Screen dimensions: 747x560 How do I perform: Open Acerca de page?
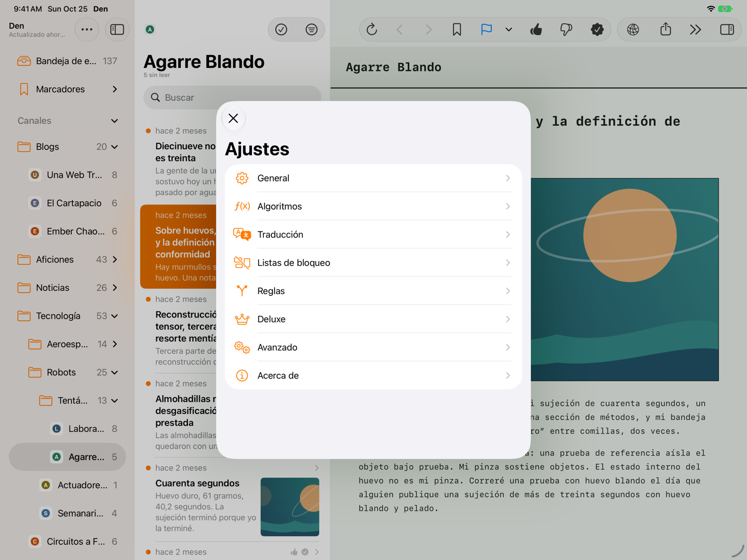(x=373, y=376)
